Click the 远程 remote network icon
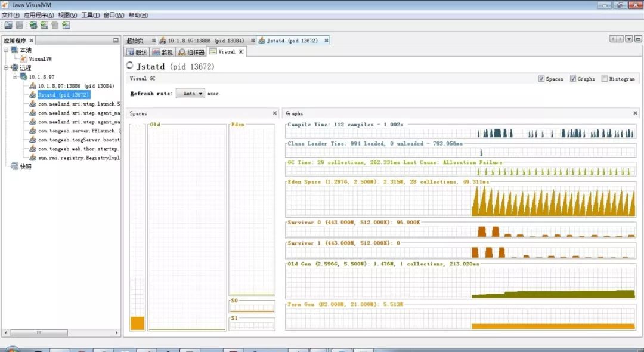644x352 pixels. point(15,68)
